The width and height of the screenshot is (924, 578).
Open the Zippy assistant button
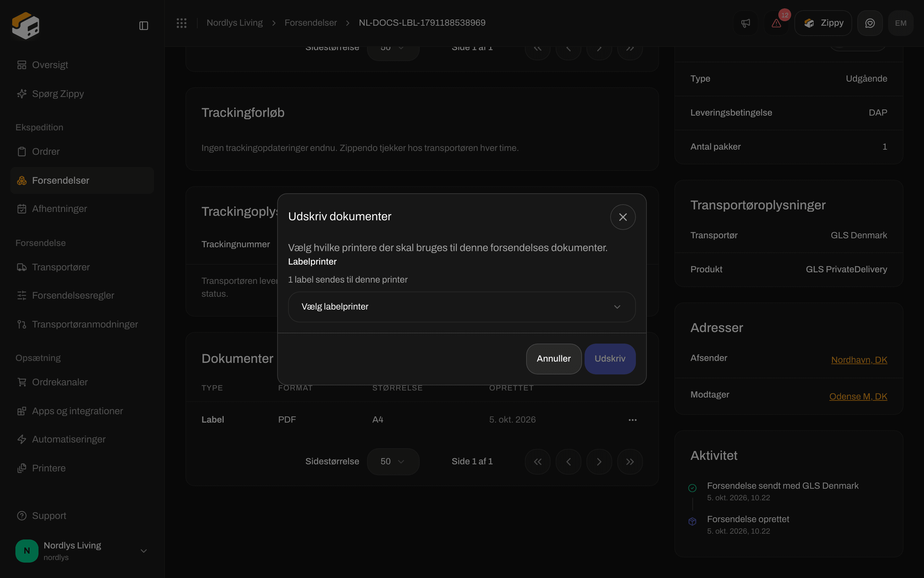pos(823,23)
